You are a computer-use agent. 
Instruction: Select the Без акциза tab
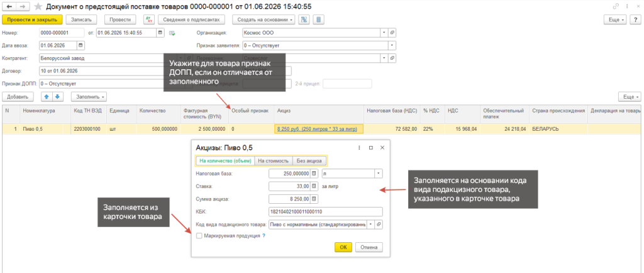310,161
